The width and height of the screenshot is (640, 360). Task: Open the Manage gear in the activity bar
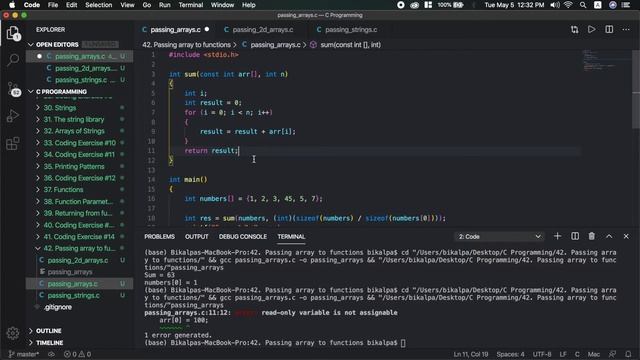tap(13, 333)
